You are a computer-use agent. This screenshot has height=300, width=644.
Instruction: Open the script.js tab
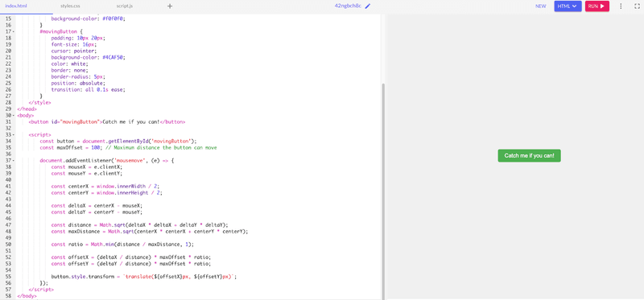pyautogui.click(x=125, y=6)
